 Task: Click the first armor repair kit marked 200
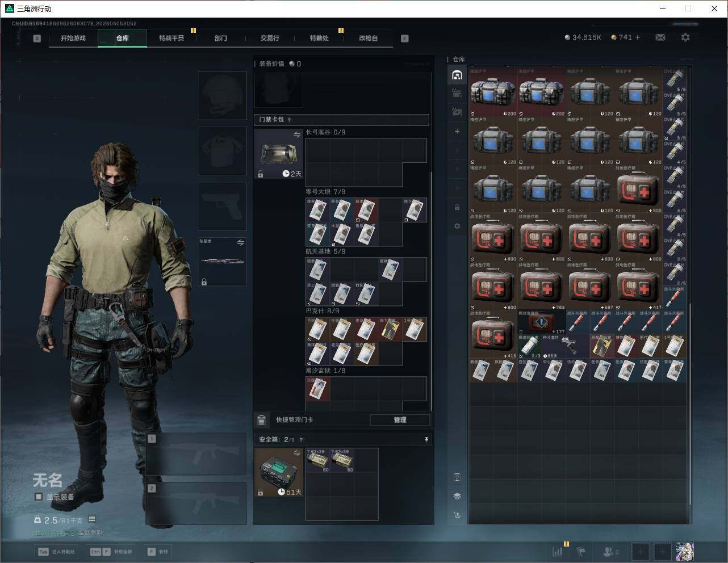click(493, 93)
